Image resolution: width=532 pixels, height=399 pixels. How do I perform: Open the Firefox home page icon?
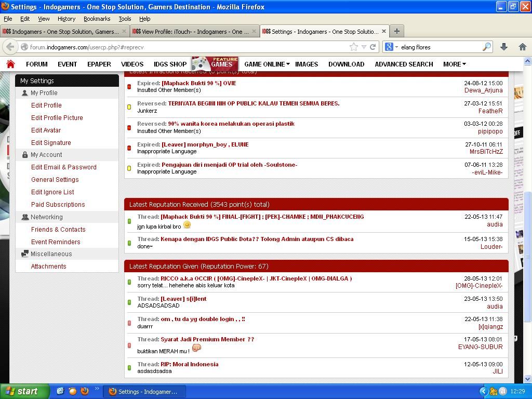pyautogui.click(x=523, y=47)
